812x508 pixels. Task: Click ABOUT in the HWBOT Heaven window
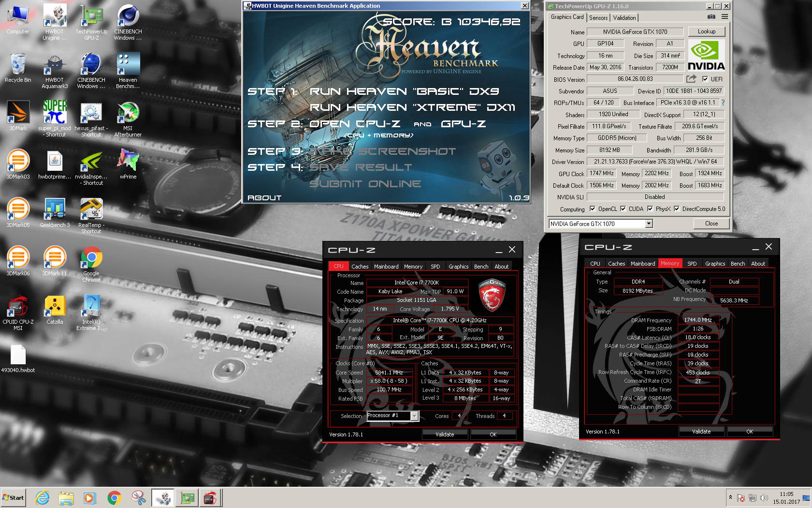(x=264, y=198)
